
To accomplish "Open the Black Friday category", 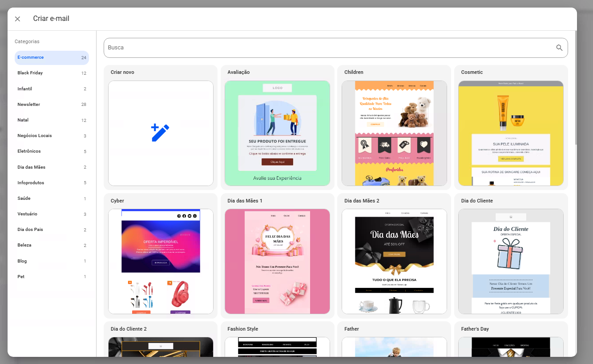I will tap(52, 73).
